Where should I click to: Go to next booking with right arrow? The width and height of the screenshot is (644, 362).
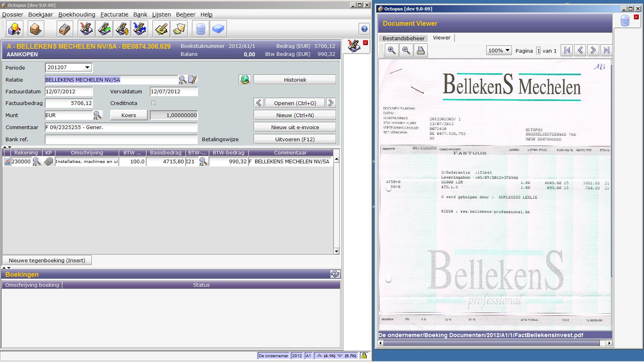(x=331, y=103)
